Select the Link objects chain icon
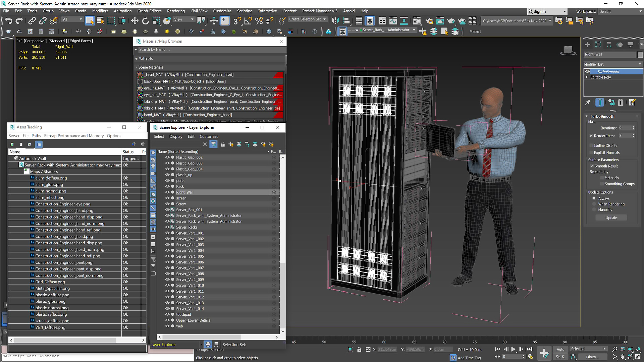Image resolution: width=644 pixels, height=362 pixels. pyautogui.click(x=32, y=21)
